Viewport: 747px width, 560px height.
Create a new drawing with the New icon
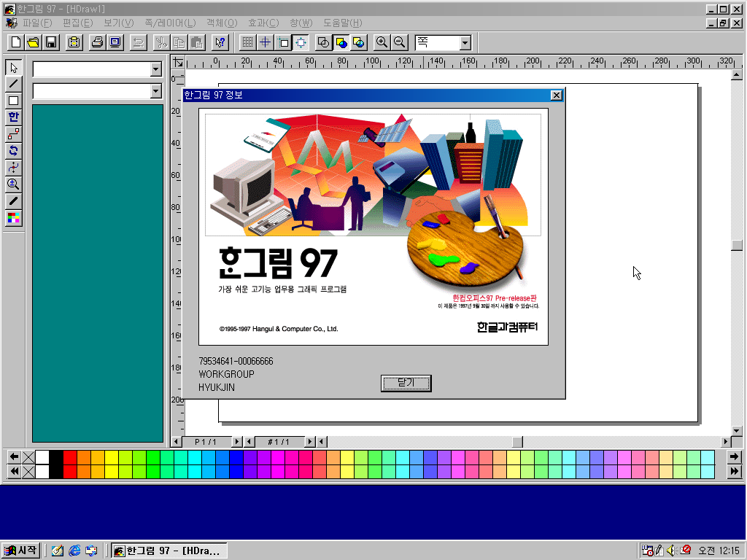click(x=16, y=42)
